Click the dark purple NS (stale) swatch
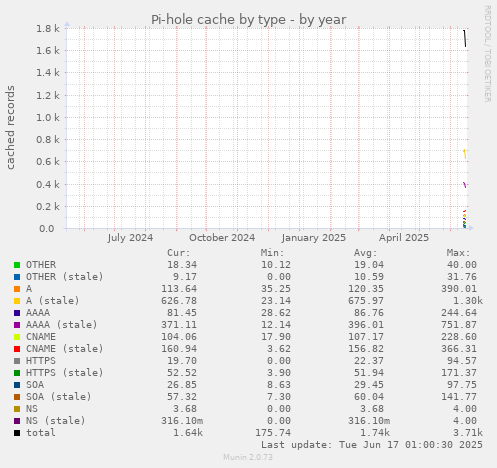 (17, 421)
